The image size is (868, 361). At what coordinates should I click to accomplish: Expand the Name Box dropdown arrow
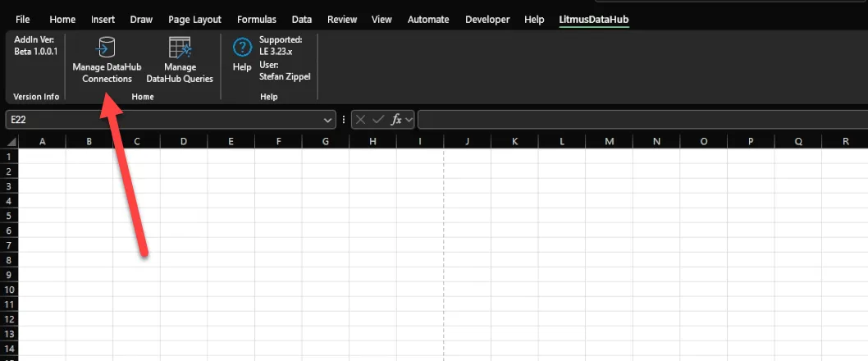point(327,120)
